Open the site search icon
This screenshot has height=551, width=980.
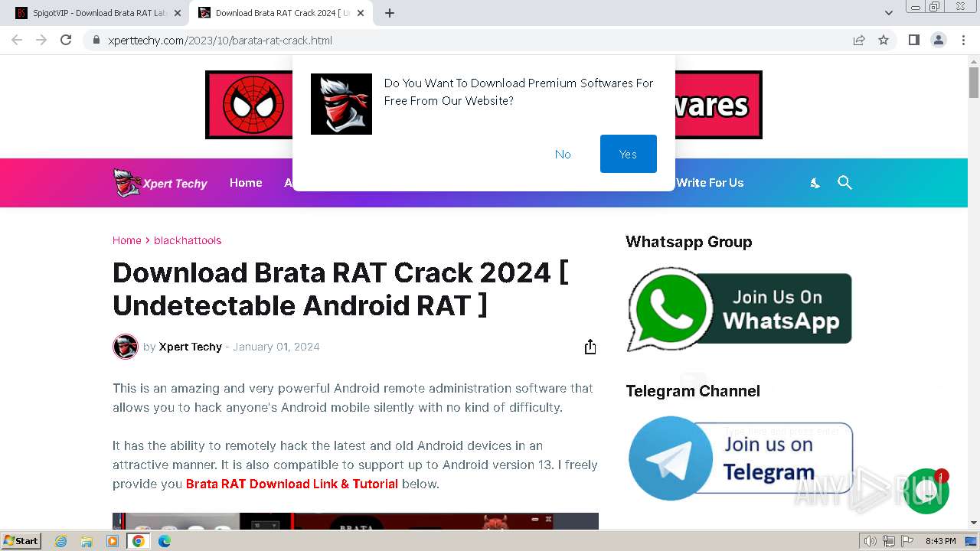pyautogui.click(x=844, y=182)
